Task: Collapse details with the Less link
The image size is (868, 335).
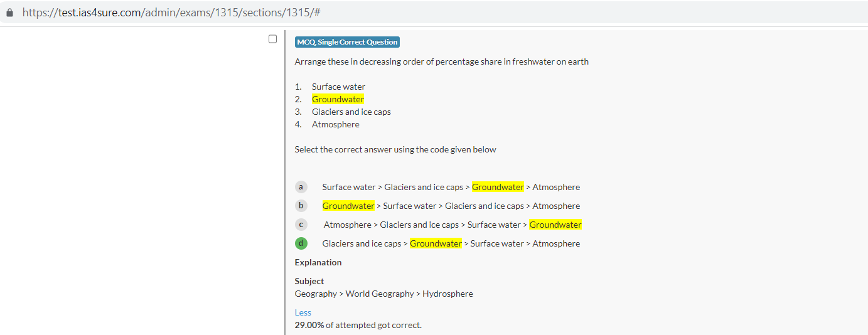Action: [303, 312]
